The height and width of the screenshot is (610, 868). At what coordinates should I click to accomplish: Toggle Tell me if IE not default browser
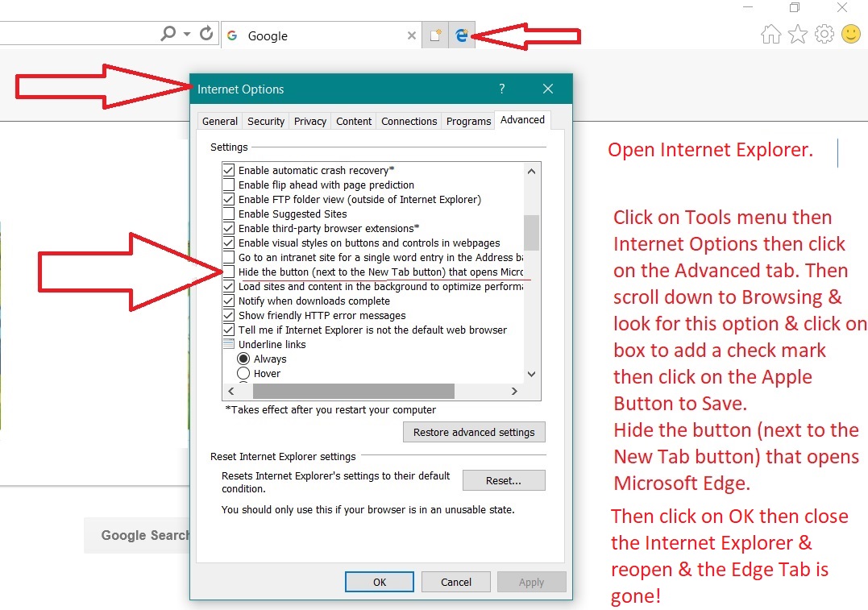pyautogui.click(x=229, y=330)
